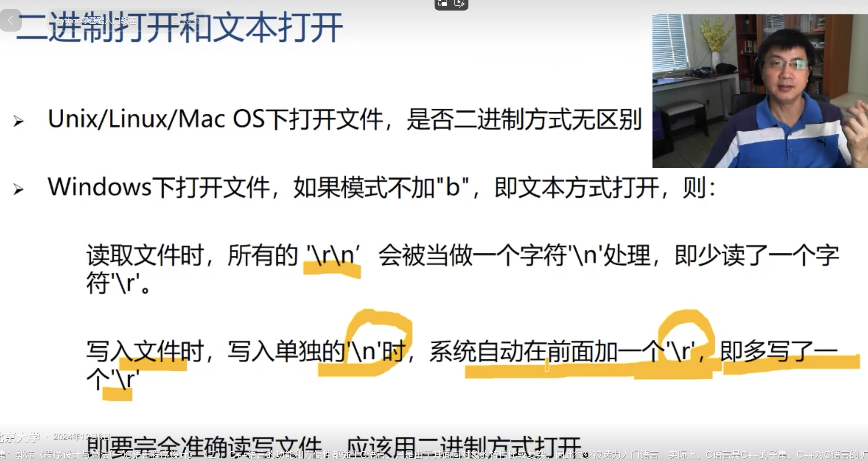The height and width of the screenshot is (462, 868).
Task: Open the 北京大学 uploader name
Action: (x=20, y=437)
